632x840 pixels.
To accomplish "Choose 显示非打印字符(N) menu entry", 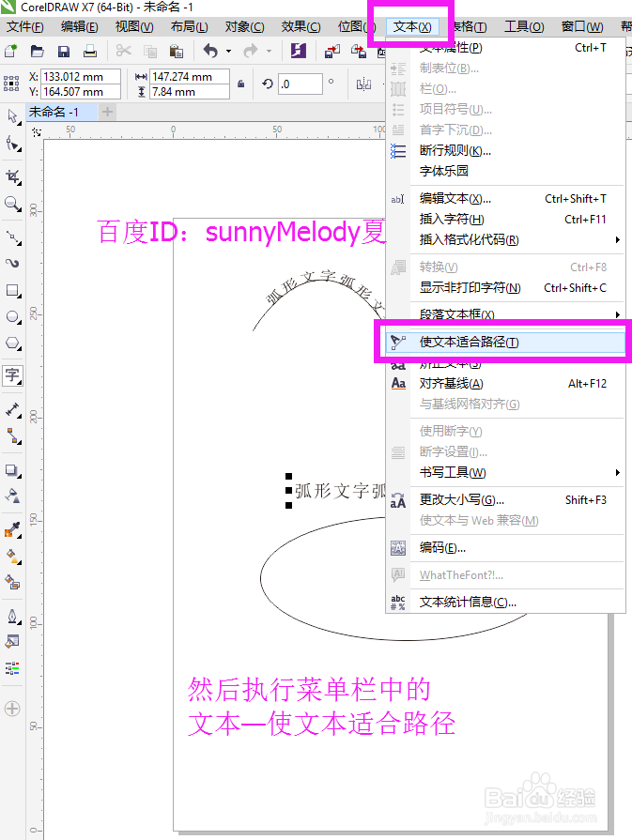I will (505, 288).
